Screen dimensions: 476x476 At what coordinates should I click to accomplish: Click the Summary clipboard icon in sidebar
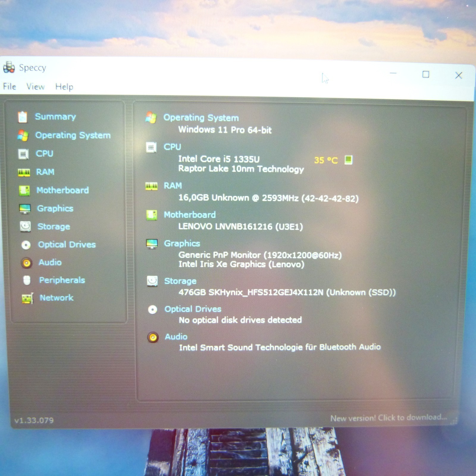(22, 117)
